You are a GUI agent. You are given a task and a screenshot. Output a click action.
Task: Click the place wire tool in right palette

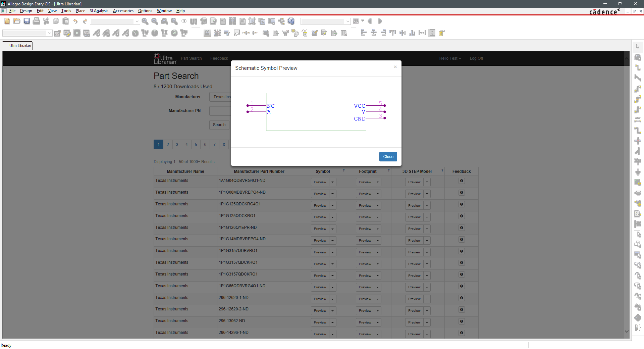(x=638, y=68)
